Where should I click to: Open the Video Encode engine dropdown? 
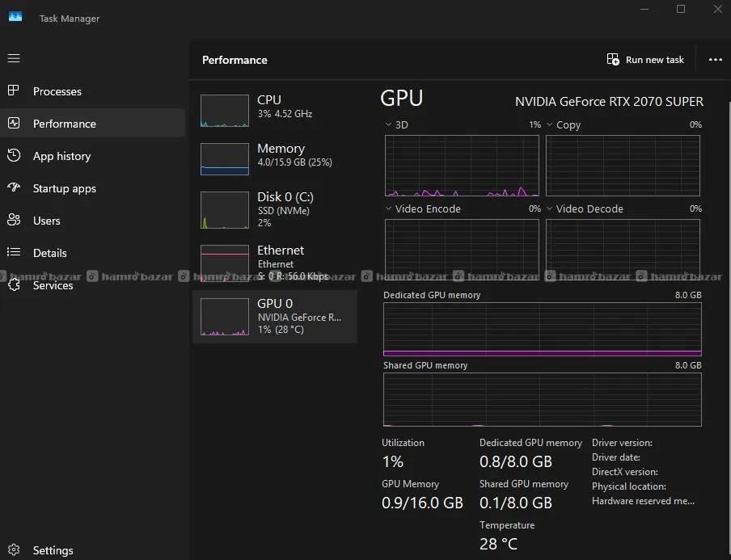(388, 208)
